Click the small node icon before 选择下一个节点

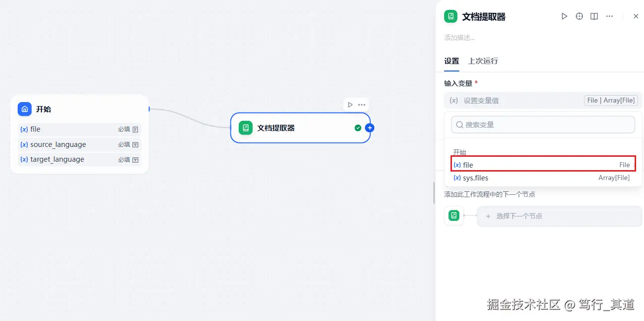(x=453, y=215)
